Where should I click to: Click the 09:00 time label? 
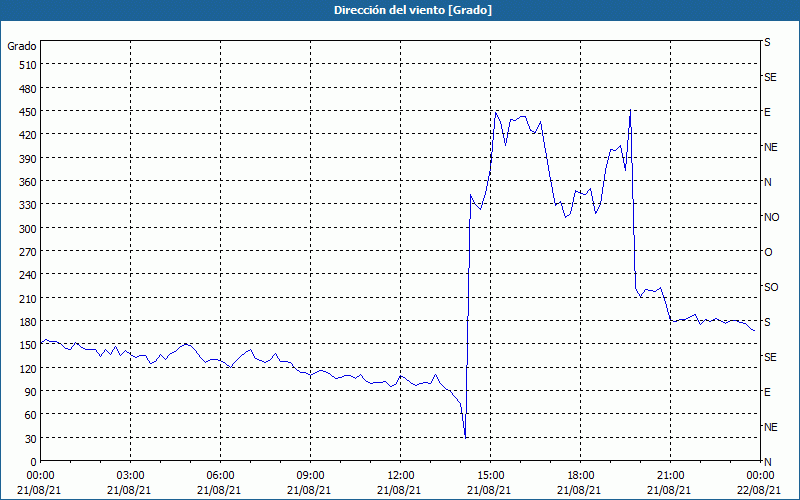[310, 476]
